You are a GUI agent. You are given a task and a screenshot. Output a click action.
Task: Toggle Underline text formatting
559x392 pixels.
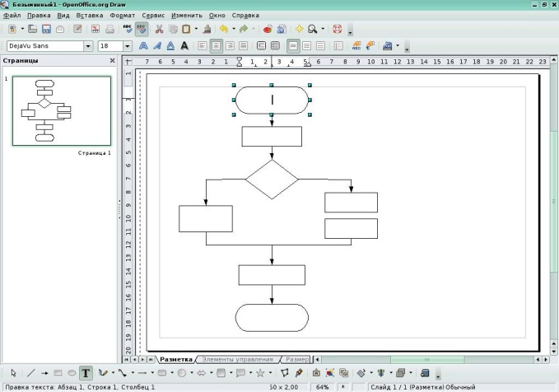170,45
